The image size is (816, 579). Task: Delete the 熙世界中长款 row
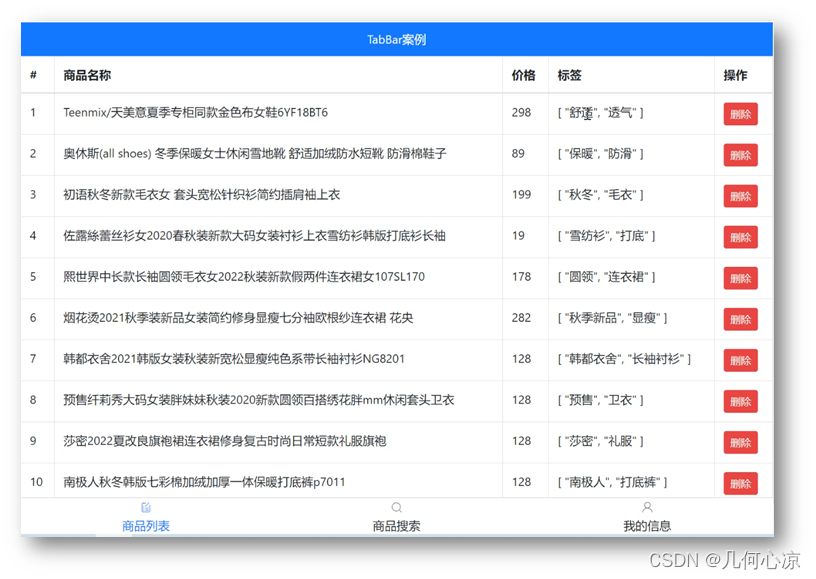[x=740, y=278]
